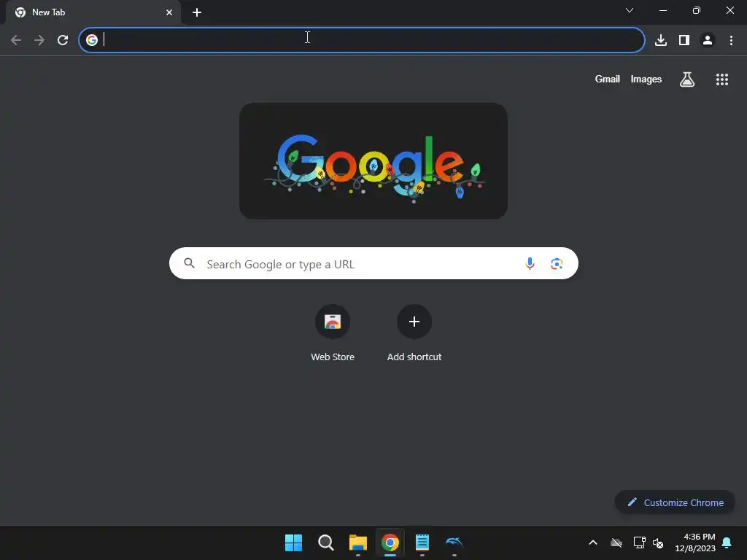Open Google Images link
This screenshot has width=747, height=560.
coord(646,79)
